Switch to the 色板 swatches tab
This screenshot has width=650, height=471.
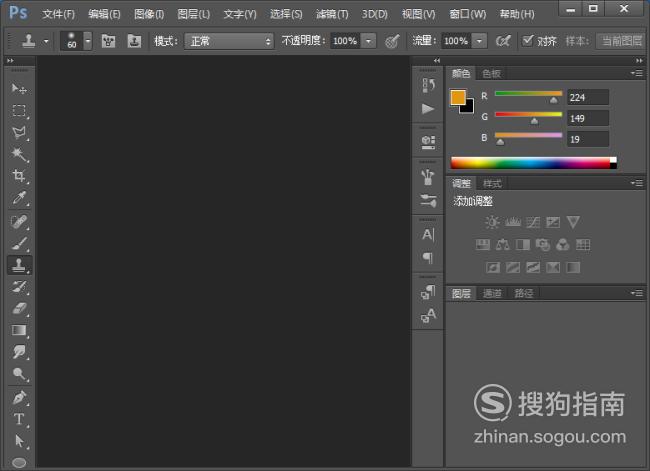(491, 74)
